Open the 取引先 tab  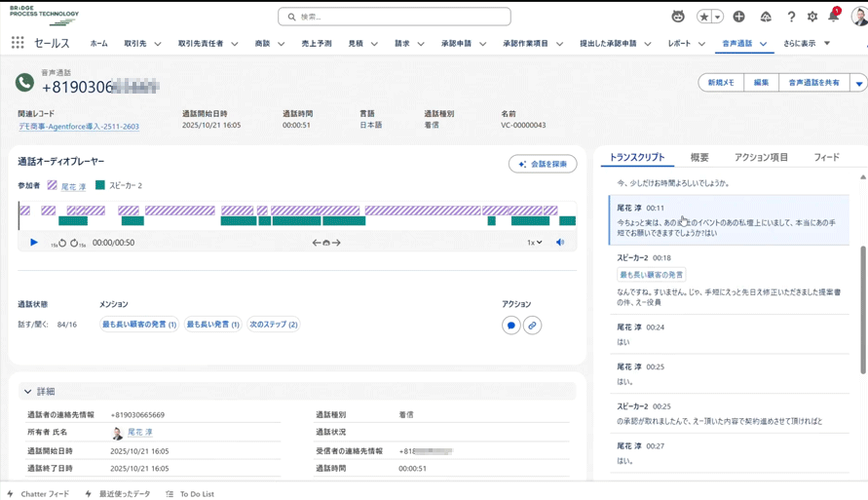pos(135,43)
